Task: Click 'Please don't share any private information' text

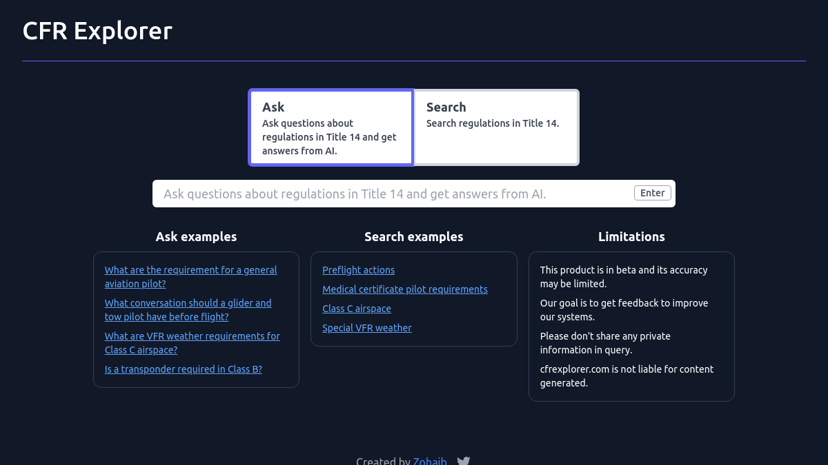Action: point(605,343)
